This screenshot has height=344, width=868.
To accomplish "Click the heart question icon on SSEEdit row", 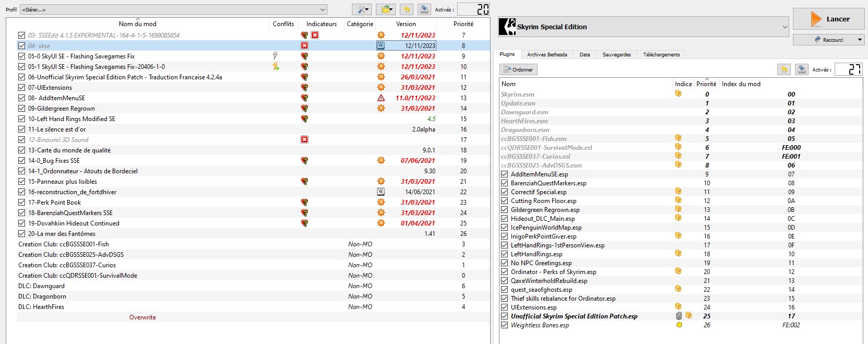I will pyautogui.click(x=304, y=35).
